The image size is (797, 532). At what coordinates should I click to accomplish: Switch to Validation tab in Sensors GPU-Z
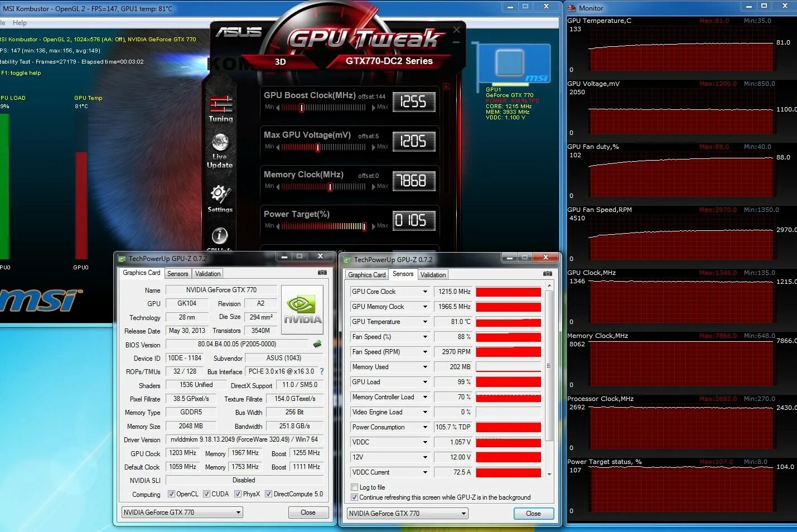click(x=433, y=275)
